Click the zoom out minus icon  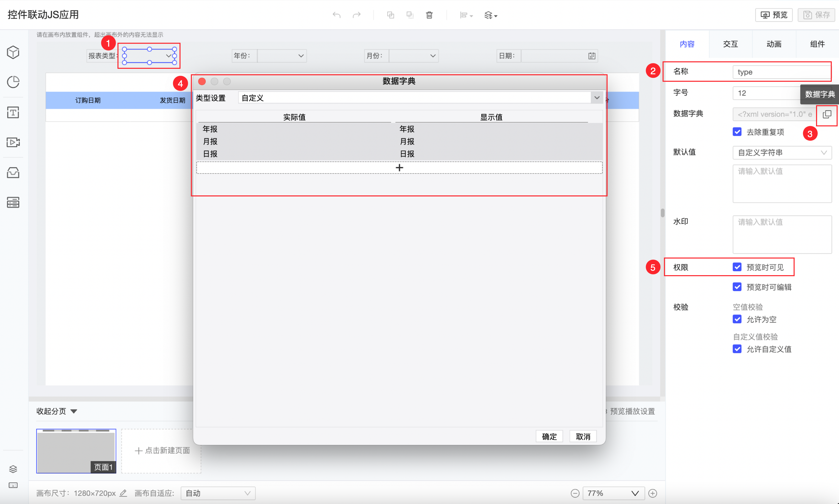575,493
